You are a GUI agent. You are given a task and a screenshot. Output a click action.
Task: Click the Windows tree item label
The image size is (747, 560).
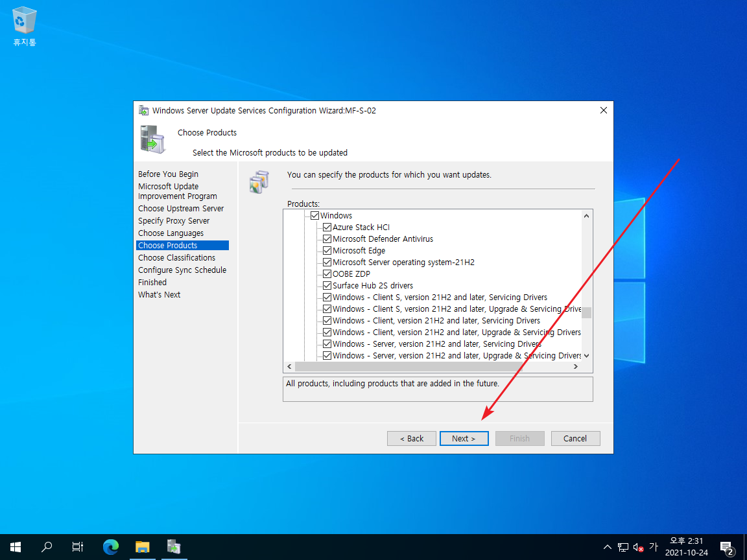coord(336,216)
